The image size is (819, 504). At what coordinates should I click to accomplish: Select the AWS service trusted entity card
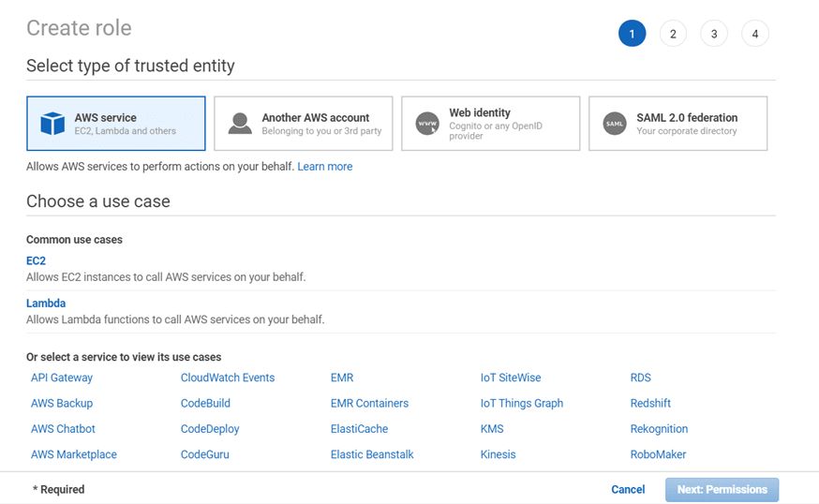coord(116,124)
